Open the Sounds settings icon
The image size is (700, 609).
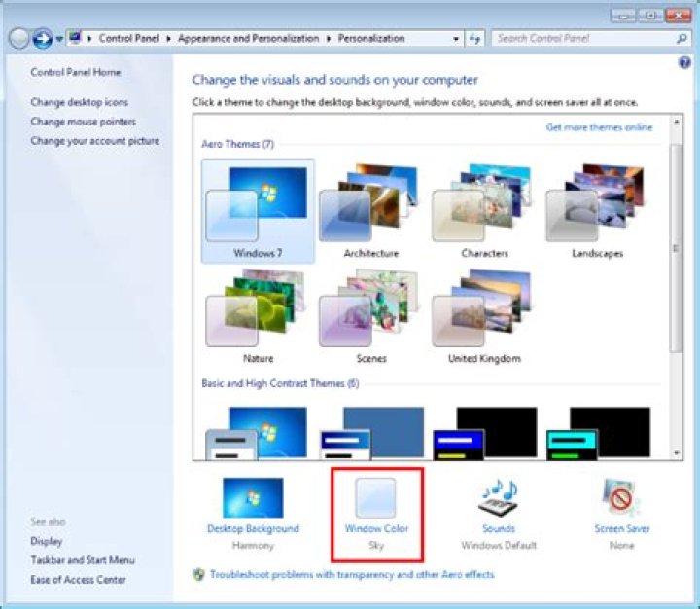499,497
